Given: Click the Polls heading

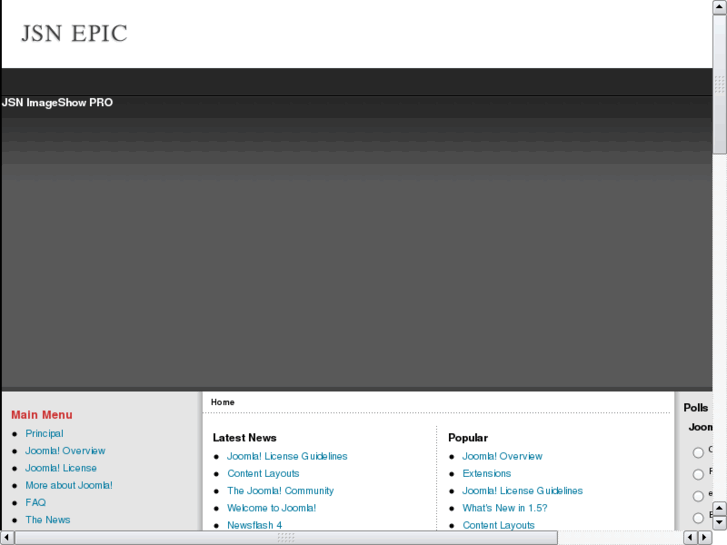Looking at the screenshot, I should tap(695, 408).
